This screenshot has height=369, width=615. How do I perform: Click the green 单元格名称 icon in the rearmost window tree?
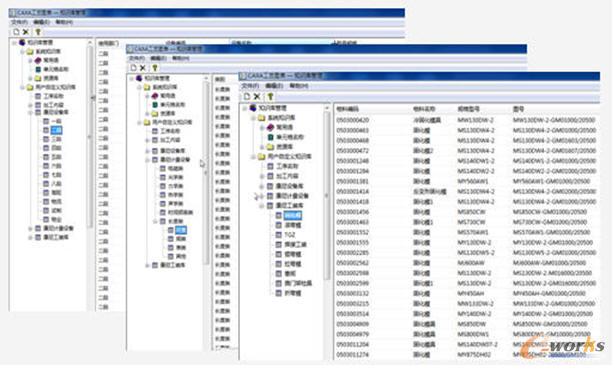(38, 69)
